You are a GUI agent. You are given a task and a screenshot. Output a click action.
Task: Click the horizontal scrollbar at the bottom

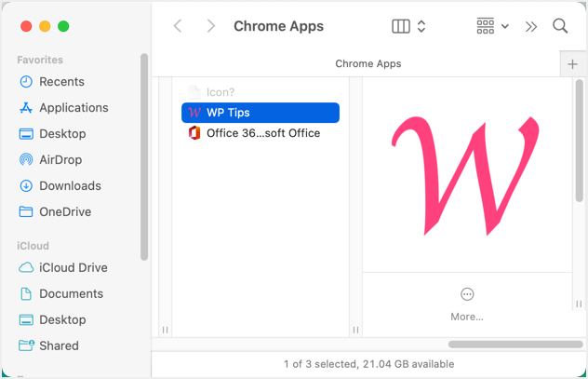coord(514,345)
